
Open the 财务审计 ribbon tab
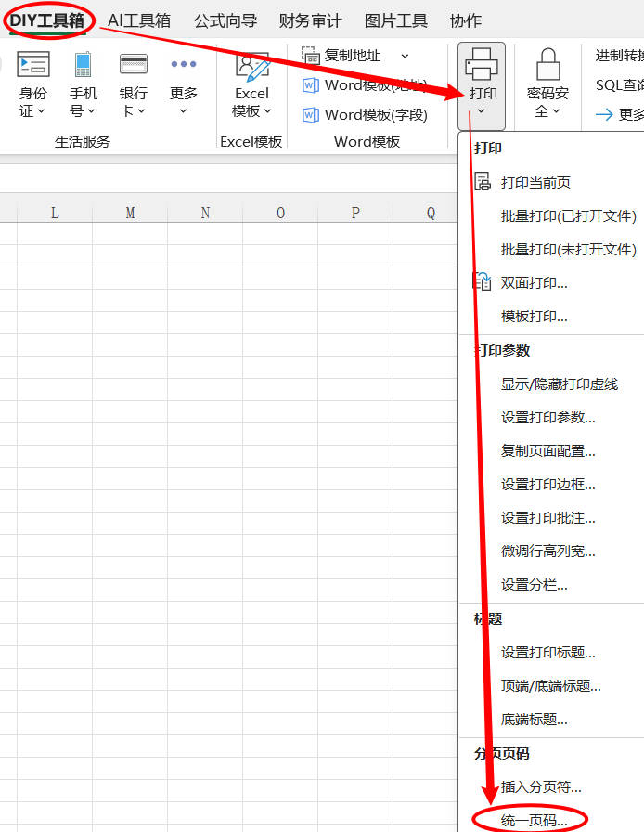310,20
